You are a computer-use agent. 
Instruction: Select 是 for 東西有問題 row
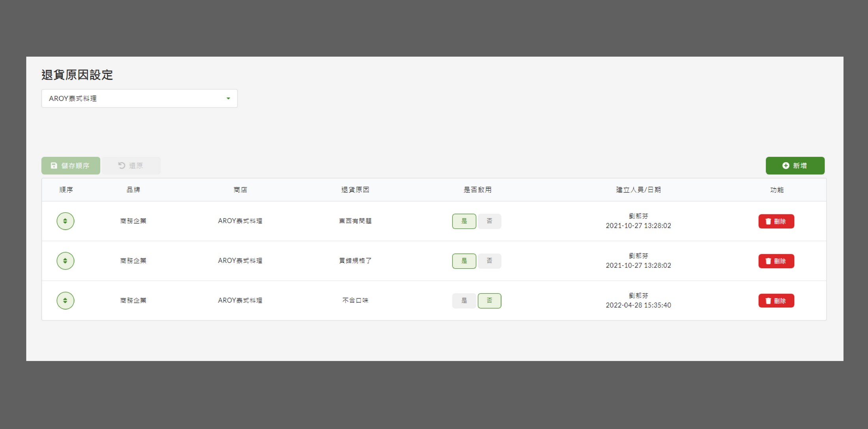pos(464,221)
